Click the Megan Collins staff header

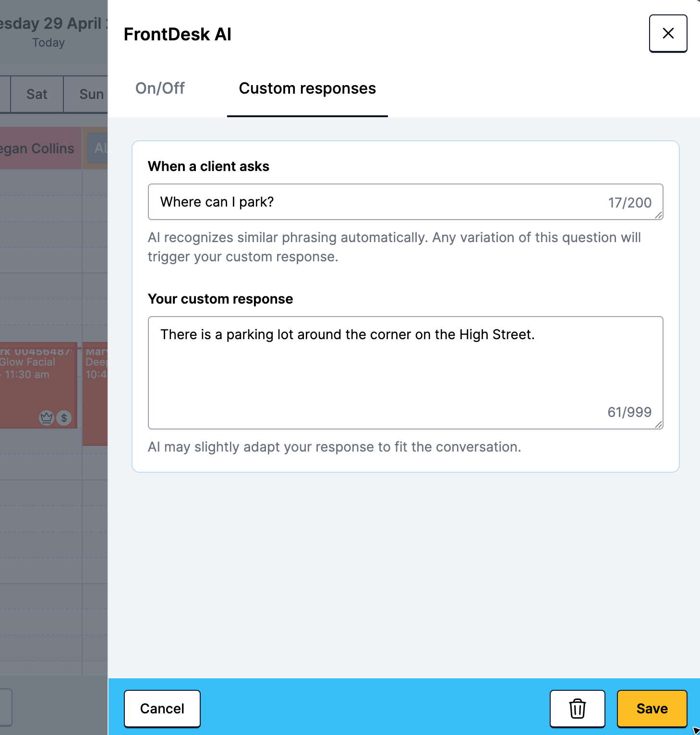pos(38,148)
